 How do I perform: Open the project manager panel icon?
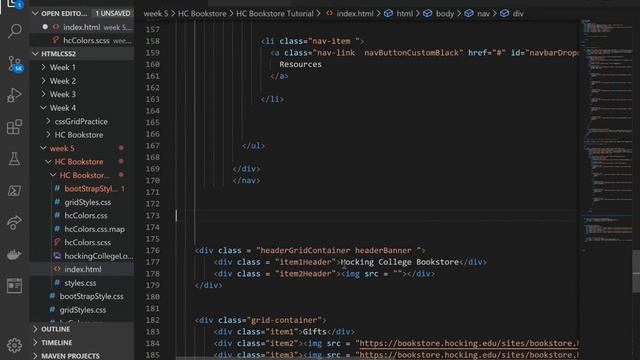[x=15, y=286]
